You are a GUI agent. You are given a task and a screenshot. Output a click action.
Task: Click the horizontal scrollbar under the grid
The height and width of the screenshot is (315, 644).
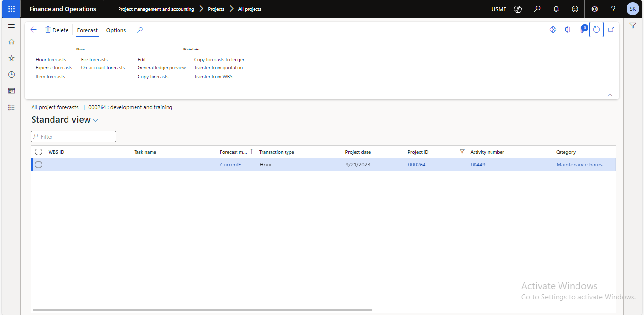pos(202,310)
